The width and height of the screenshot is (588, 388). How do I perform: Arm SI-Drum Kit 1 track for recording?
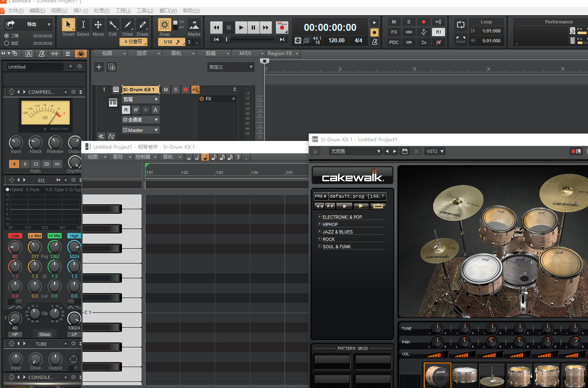click(x=186, y=90)
